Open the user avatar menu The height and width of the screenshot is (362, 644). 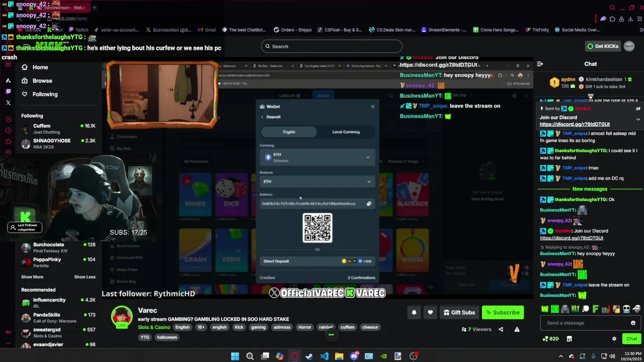click(629, 46)
